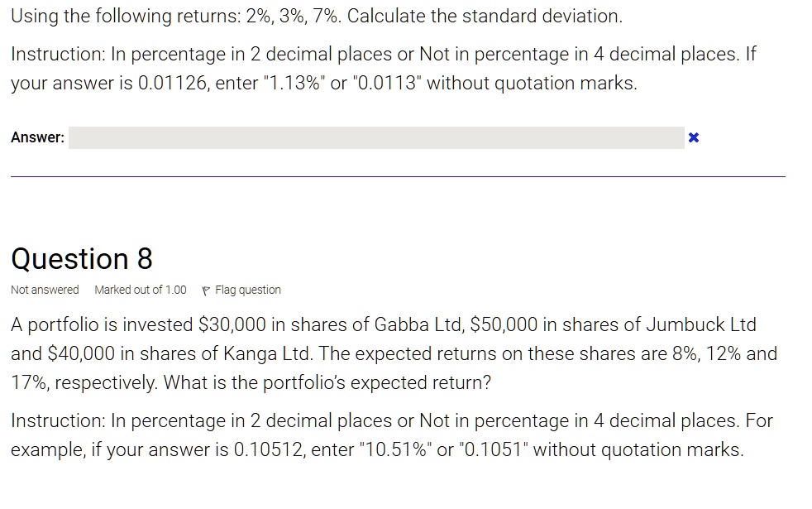Image resolution: width=812 pixels, height=509 pixels.
Task: Flag question 8 using the text link
Action: coord(247,290)
